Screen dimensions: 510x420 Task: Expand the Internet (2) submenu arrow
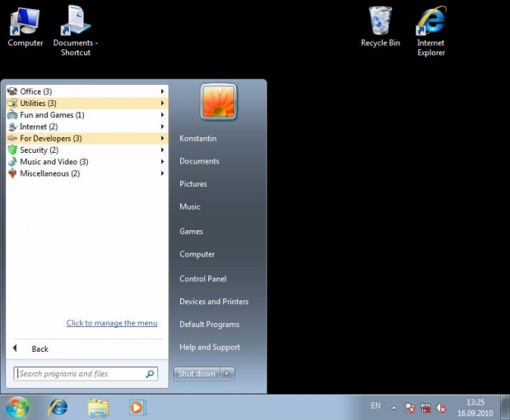[162, 127]
